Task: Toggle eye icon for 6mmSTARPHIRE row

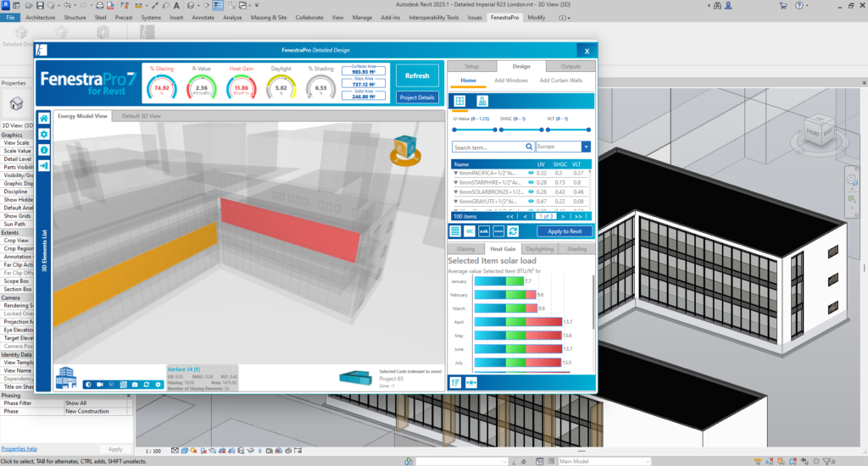Action: coord(531,182)
